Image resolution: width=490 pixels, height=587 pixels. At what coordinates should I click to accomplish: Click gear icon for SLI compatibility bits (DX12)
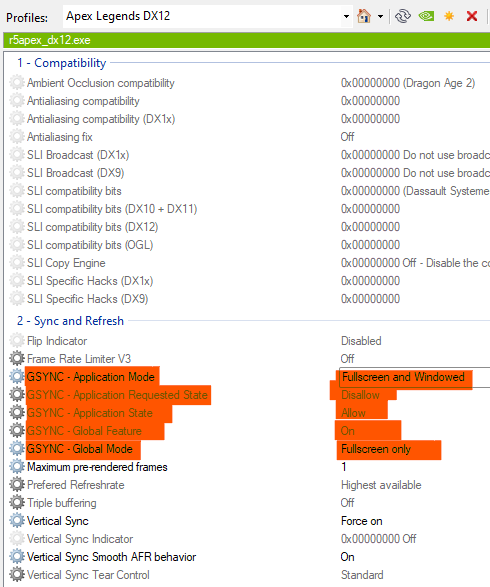click(x=17, y=227)
